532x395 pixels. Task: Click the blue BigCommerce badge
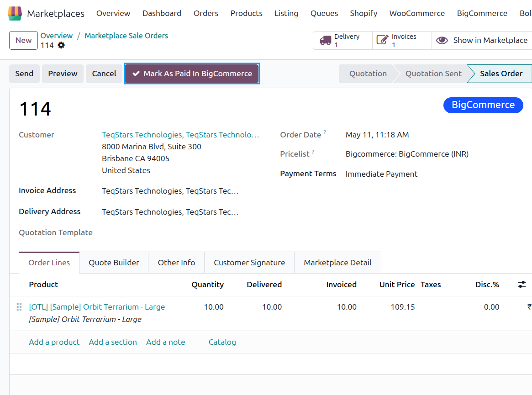click(x=483, y=105)
